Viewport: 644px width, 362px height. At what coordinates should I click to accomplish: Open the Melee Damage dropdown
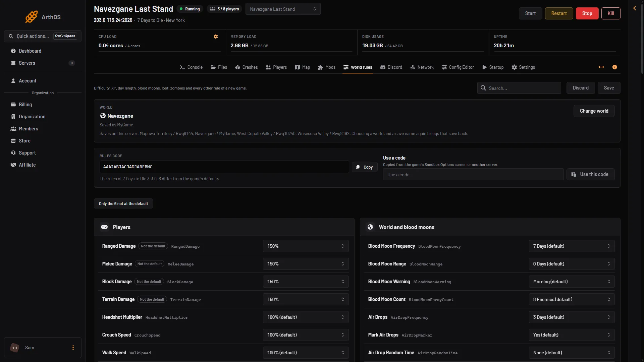(x=306, y=264)
